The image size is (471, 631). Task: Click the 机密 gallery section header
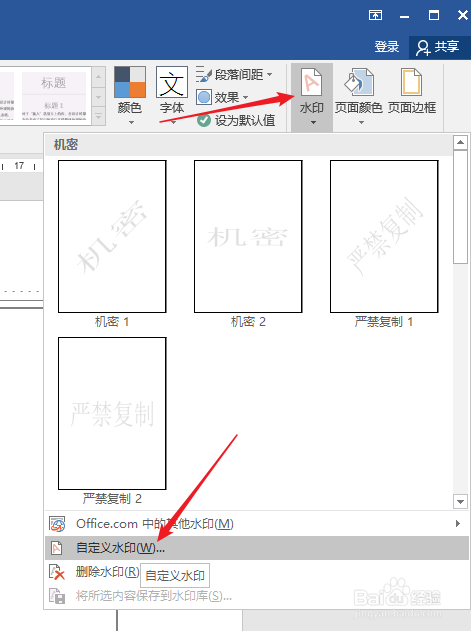(248, 144)
